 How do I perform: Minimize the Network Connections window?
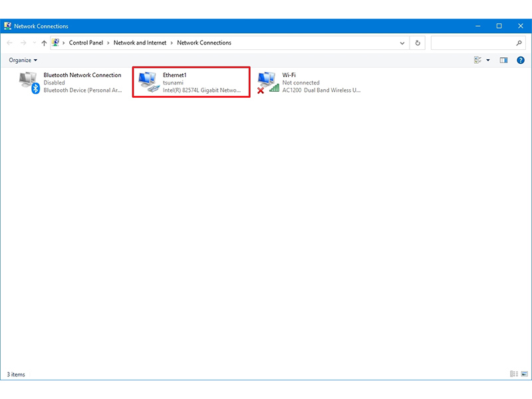477,26
